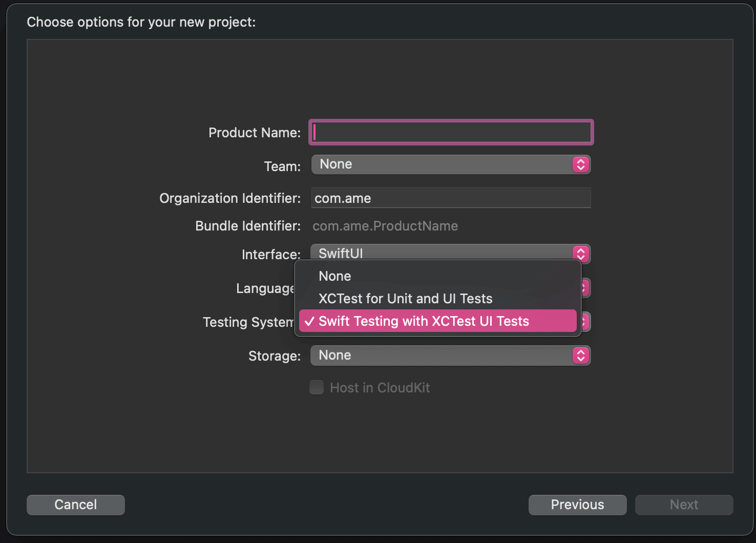Choose None in the testing system menu
Screen dimensions: 756x543
[x=438, y=276]
